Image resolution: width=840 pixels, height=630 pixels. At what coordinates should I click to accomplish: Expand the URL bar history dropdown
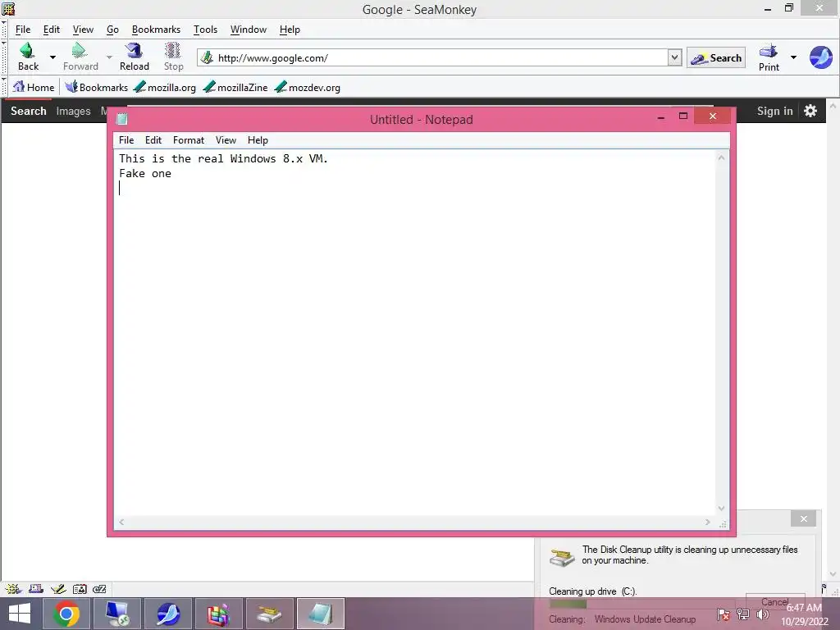674,57
